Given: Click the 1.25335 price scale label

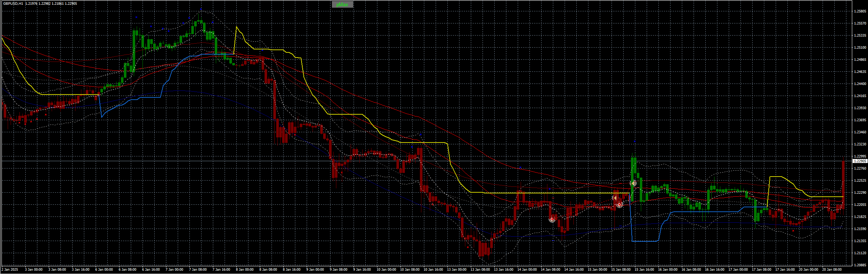Looking at the screenshot, I should (x=861, y=36).
